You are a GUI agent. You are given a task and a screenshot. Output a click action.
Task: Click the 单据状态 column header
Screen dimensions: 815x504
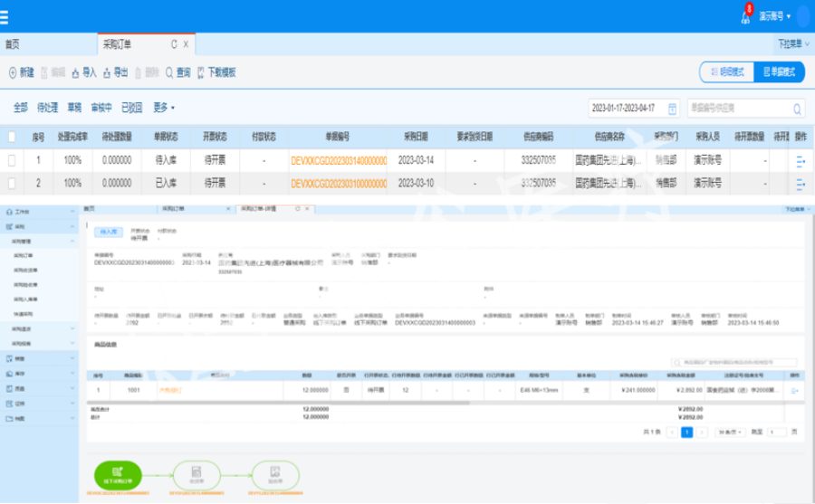166,137
